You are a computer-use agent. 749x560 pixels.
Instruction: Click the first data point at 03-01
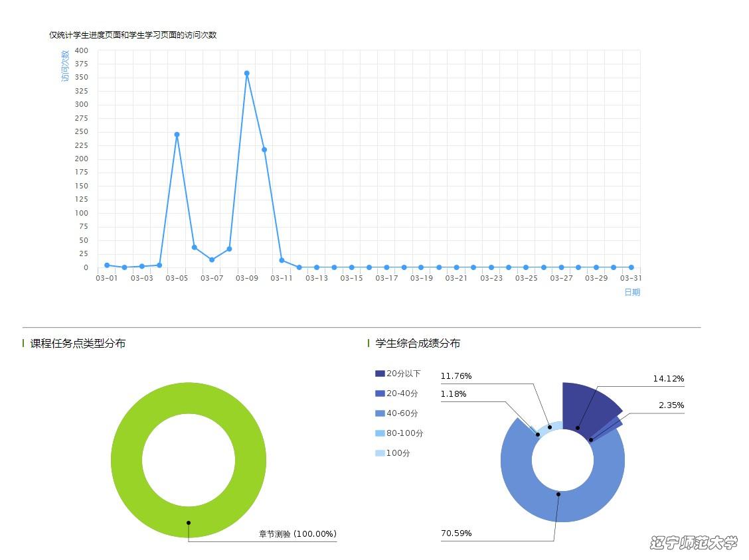(x=107, y=265)
